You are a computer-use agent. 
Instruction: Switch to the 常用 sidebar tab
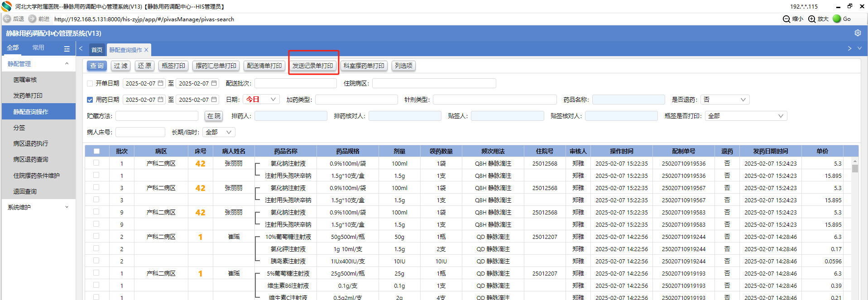coord(38,48)
